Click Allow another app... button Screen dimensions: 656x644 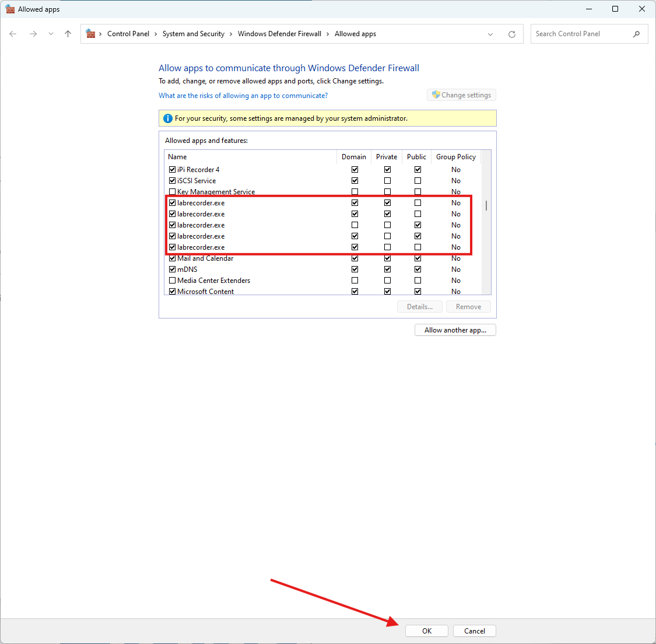point(455,330)
